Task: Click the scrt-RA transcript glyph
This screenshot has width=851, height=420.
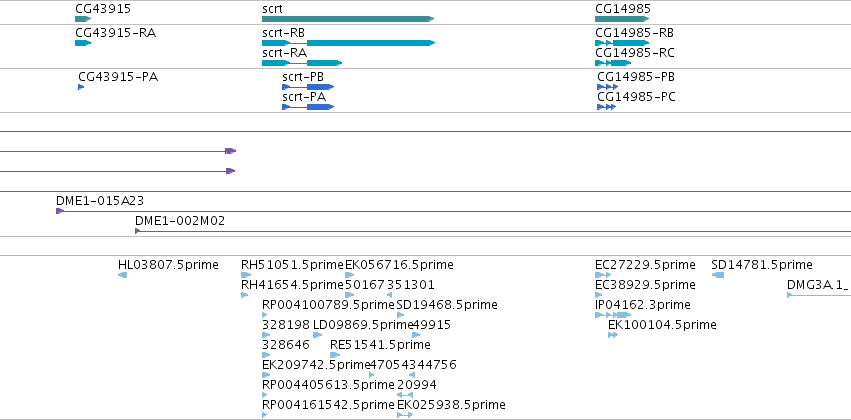Action: 302,63
